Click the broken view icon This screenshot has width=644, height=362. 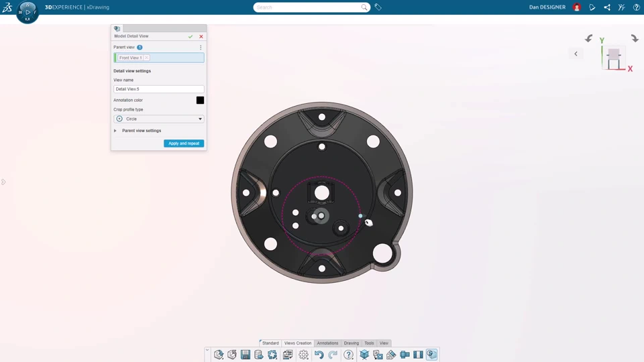[418, 355]
